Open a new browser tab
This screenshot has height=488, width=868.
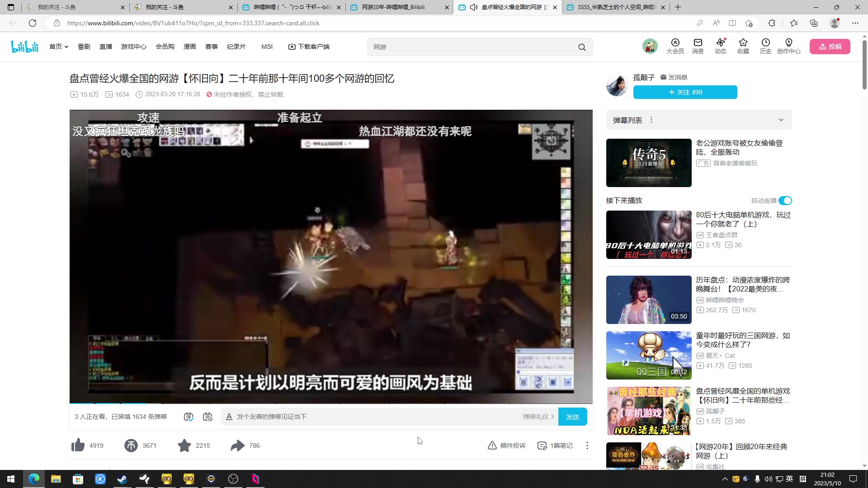point(678,7)
